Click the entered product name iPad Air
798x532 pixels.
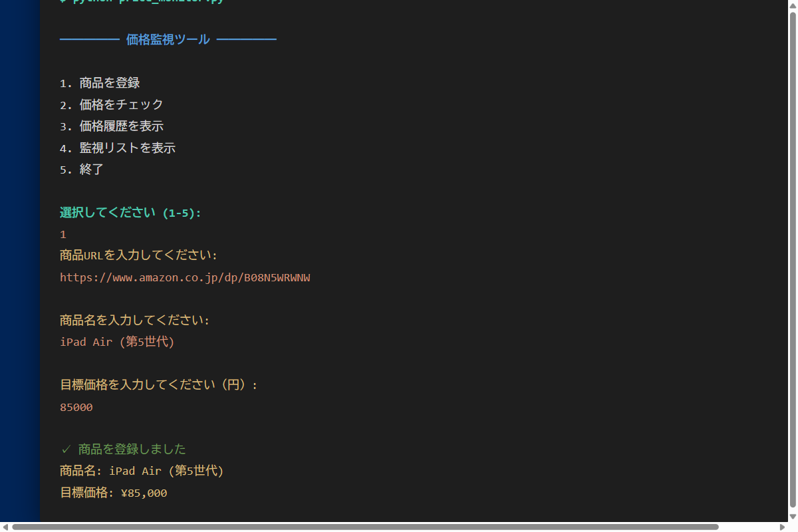(117, 342)
